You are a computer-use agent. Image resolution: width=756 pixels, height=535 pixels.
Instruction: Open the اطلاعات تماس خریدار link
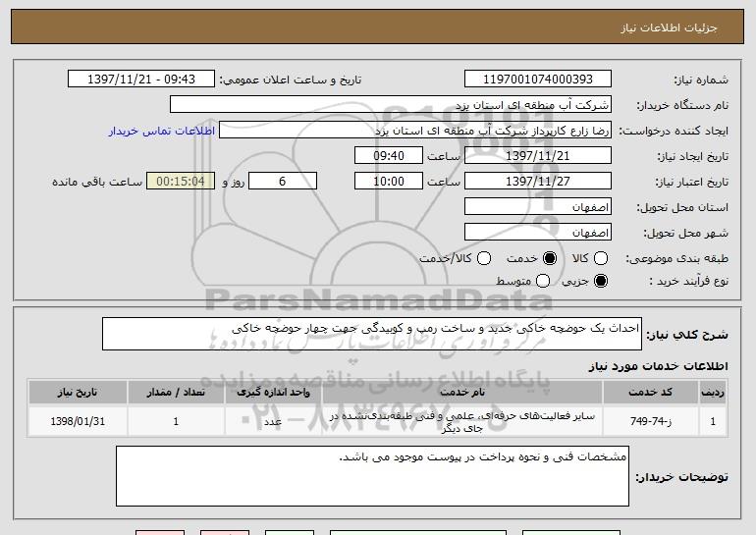tap(162, 132)
